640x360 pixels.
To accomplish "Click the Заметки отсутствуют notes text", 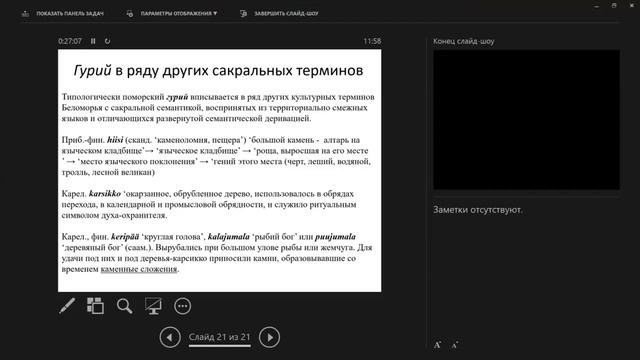I will pyautogui.click(x=478, y=210).
